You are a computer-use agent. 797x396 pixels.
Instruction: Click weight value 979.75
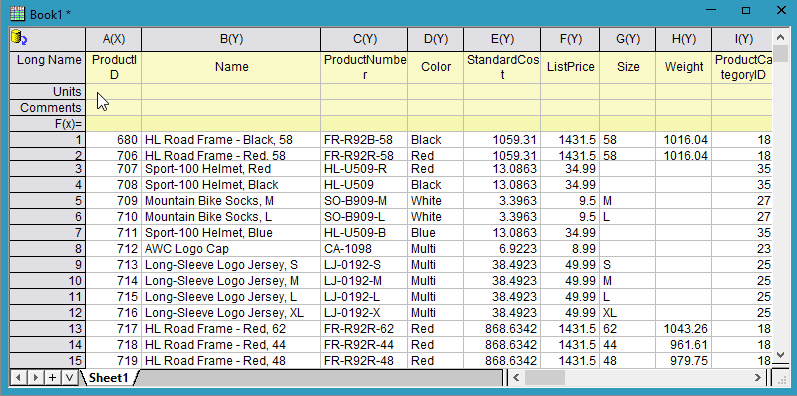click(x=684, y=361)
